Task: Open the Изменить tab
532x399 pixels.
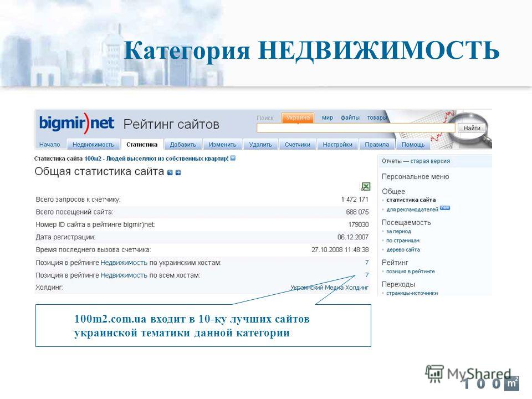Action: click(x=223, y=145)
